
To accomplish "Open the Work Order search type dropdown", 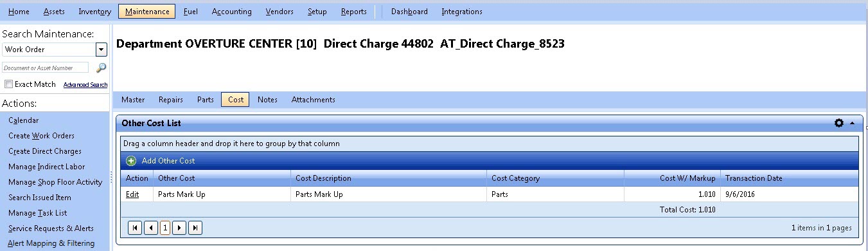I will [101, 50].
